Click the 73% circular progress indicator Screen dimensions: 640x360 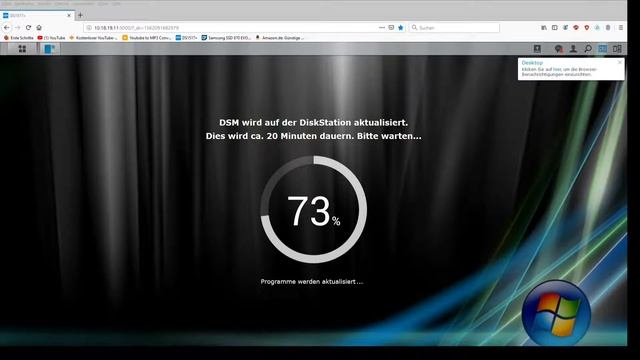313,209
